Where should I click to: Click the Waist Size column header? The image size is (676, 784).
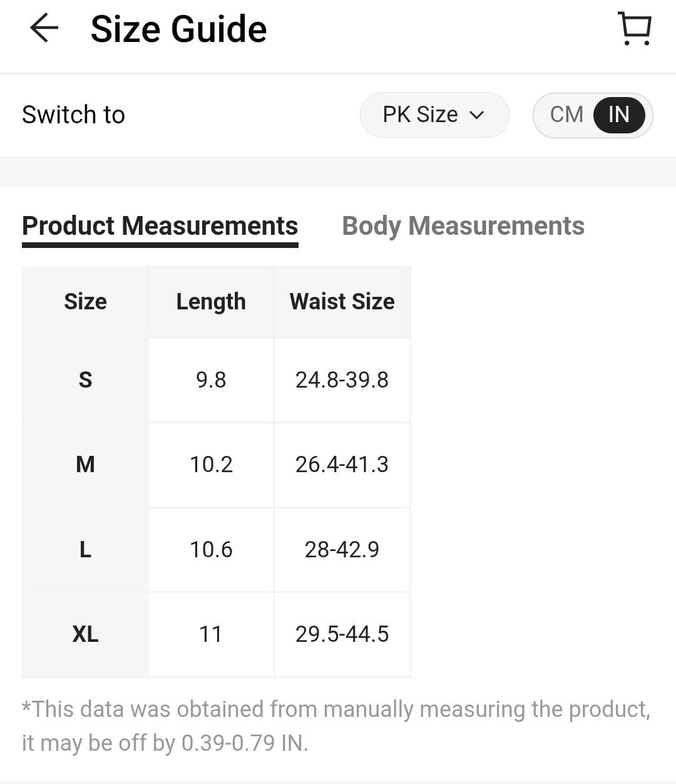click(342, 302)
